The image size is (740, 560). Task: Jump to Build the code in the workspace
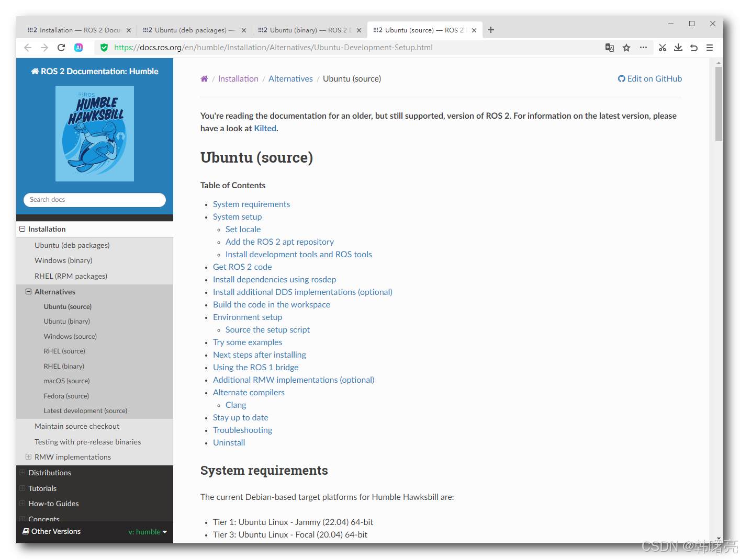pyautogui.click(x=272, y=304)
